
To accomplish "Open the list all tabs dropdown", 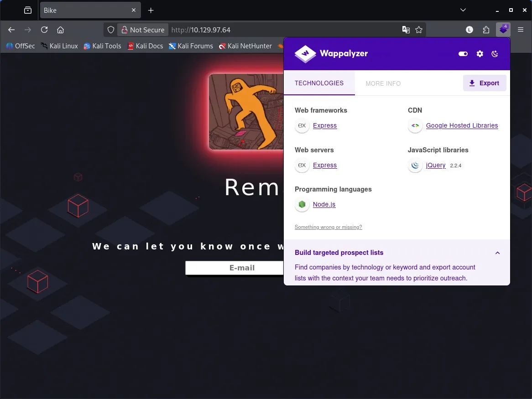I will (x=463, y=10).
